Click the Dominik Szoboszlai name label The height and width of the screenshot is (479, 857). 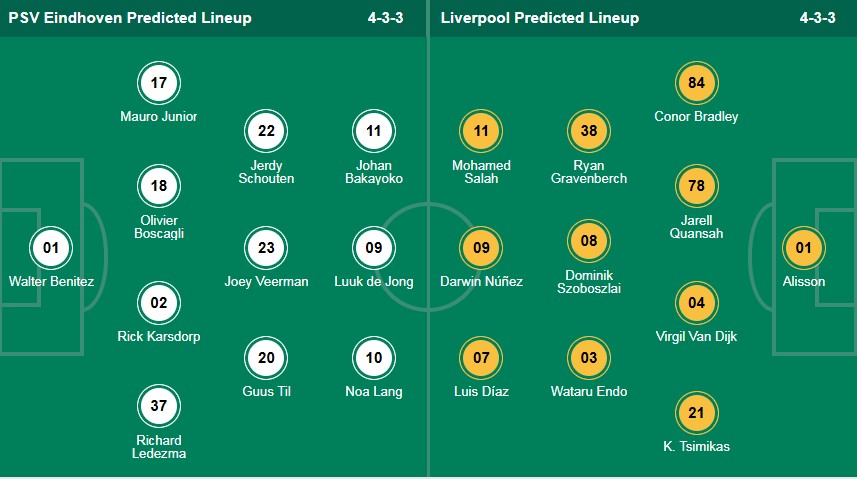pos(589,282)
